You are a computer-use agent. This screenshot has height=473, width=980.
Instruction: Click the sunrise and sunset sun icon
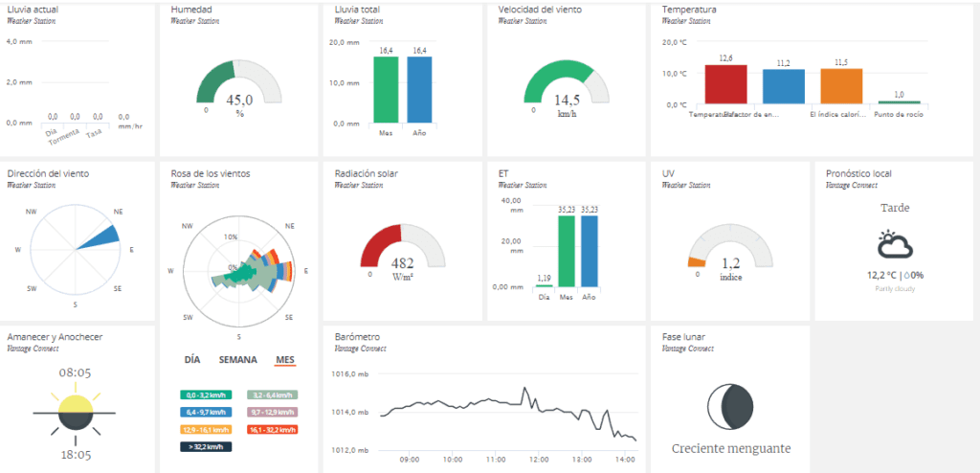coord(75,413)
